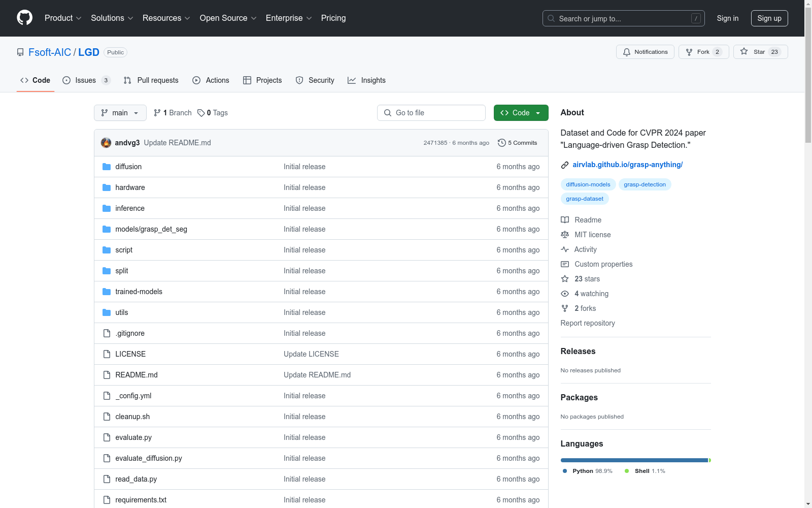Click the utils folder icon

coord(107,312)
